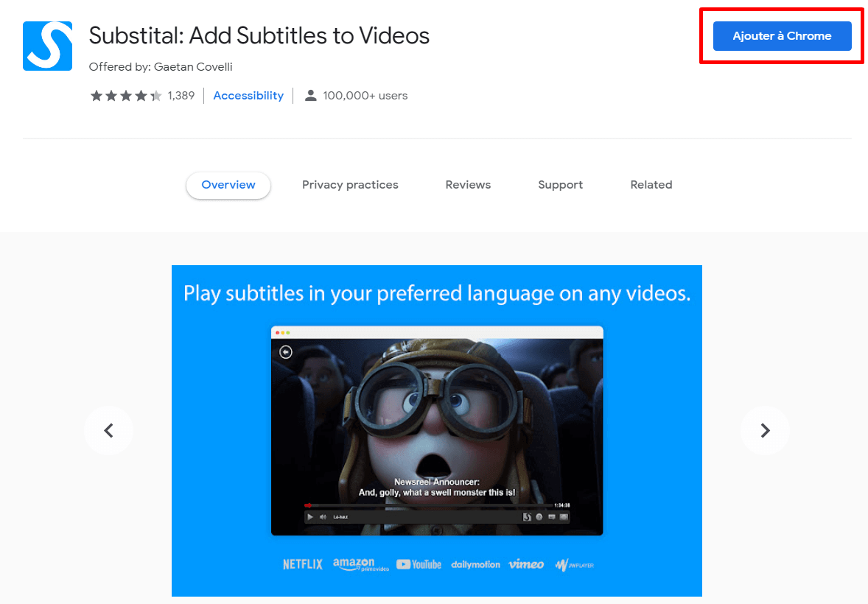Show the previous screenshot with left arrow
The height and width of the screenshot is (604, 868).
[108, 430]
